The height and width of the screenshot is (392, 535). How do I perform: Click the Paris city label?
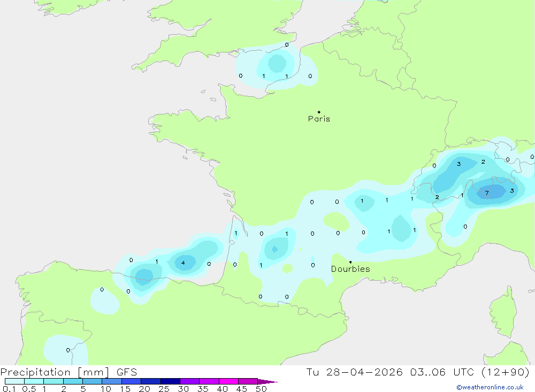click(x=319, y=119)
